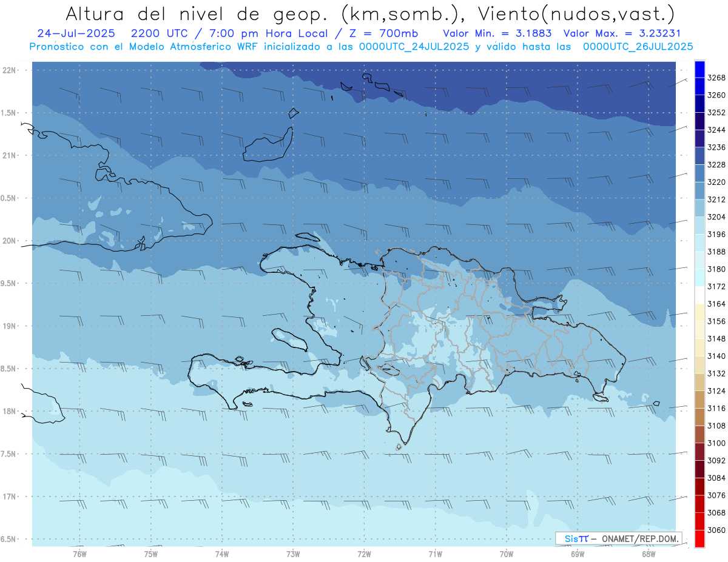This screenshot has width=728, height=562.
Task: Click the "3060" colorbar value
Action: tap(716, 530)
